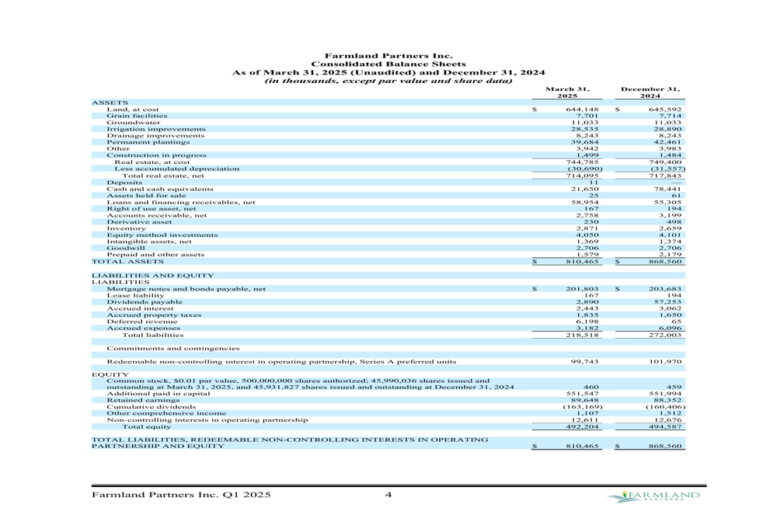Click the Farmland Partners logo in the footer
This screenshot has width=777, height=532.
point(654,495)
